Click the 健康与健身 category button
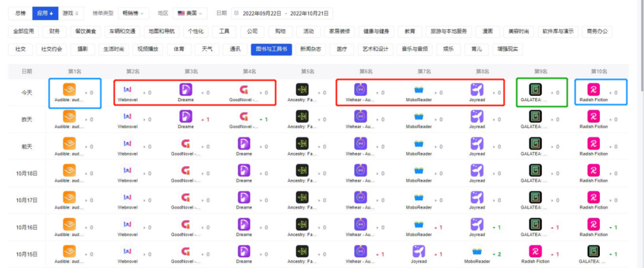Viewport: 644px width, 268px height. click(376, 31)
